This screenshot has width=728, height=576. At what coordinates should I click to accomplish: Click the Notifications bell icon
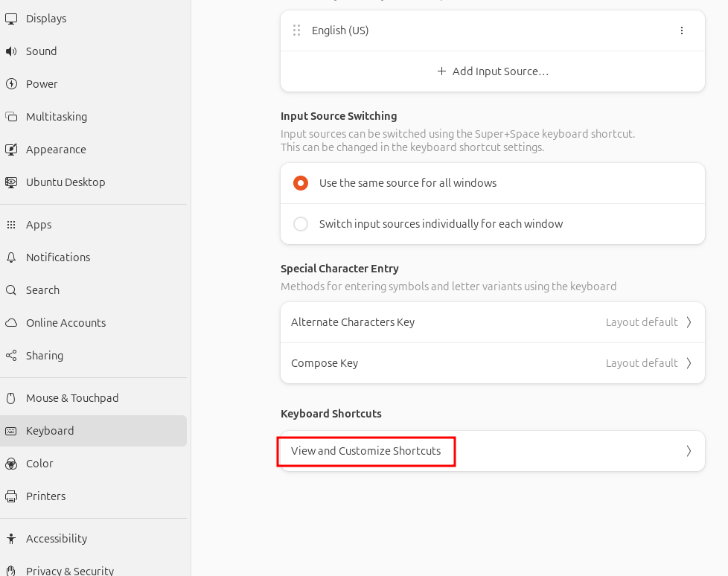11,257
